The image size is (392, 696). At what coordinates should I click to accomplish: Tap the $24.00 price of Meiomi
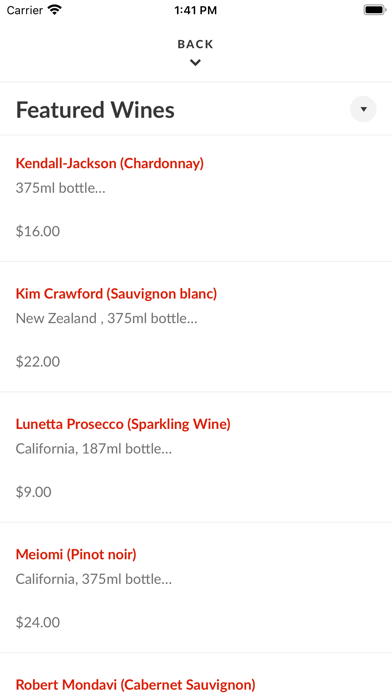[x=38, y=622]
